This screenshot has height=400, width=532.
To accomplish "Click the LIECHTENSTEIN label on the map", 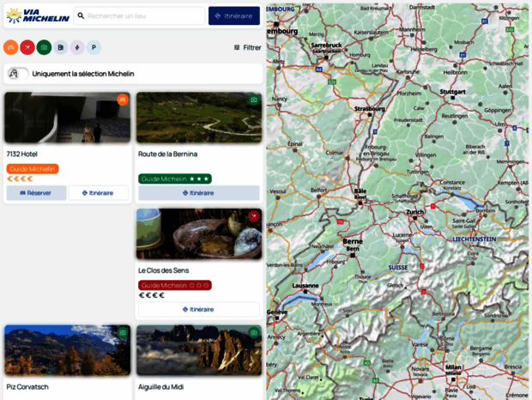I will click(474, 239).
